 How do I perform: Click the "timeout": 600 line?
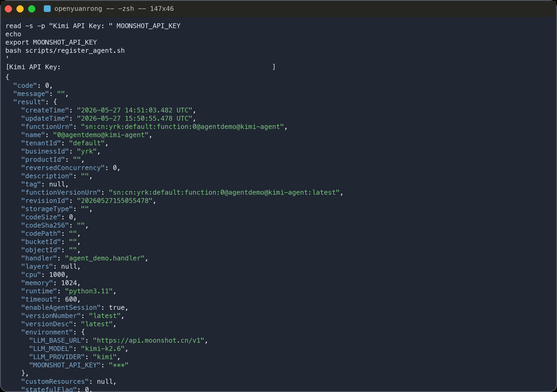(51, 299)
